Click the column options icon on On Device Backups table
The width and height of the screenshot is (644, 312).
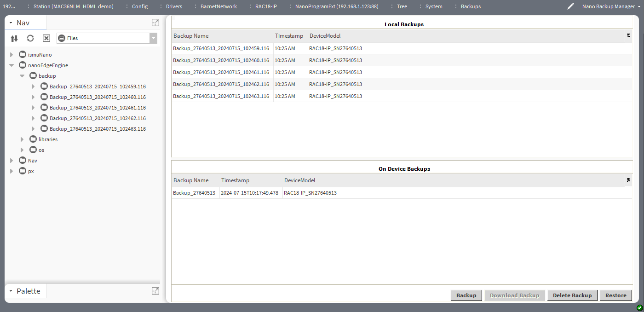628,180
